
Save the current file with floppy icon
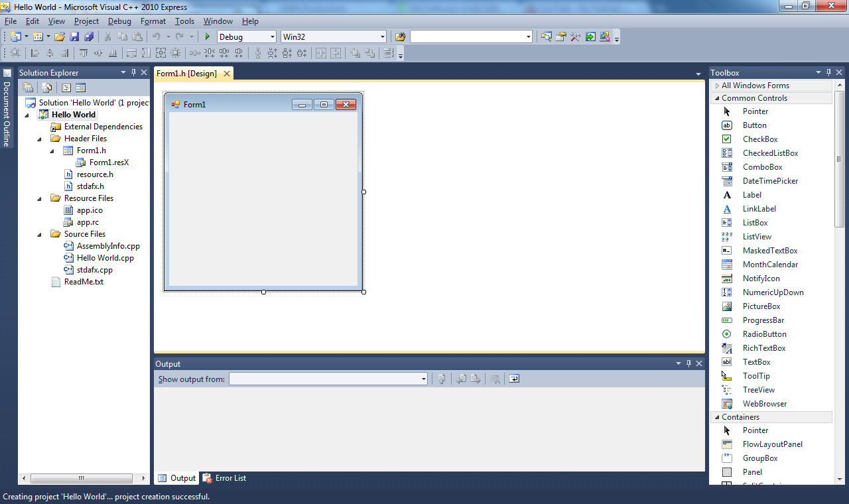[x=74, y=36]
